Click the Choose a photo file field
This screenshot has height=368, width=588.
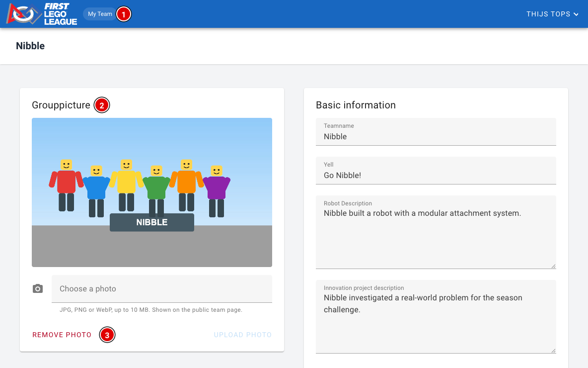pos(161,289)
